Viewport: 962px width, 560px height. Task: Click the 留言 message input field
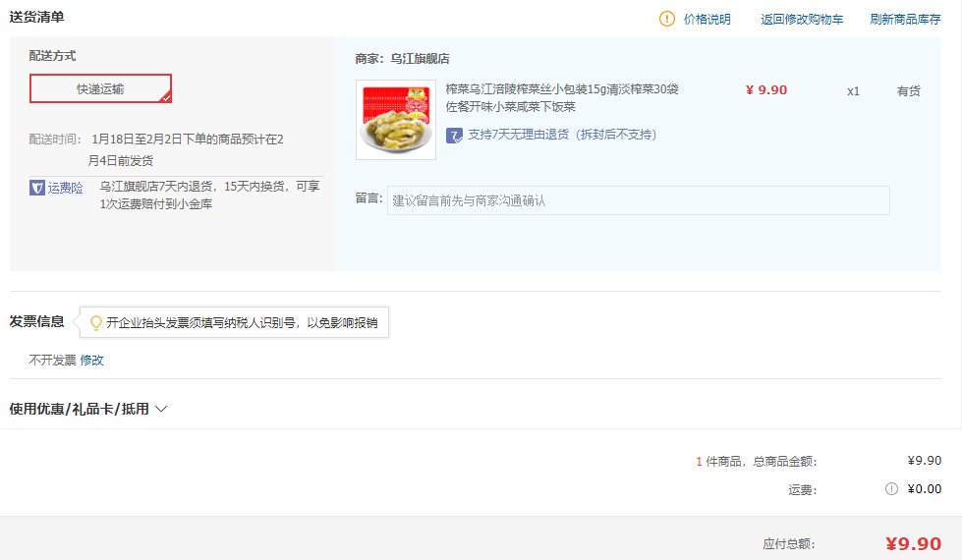[x=638, y=200]
